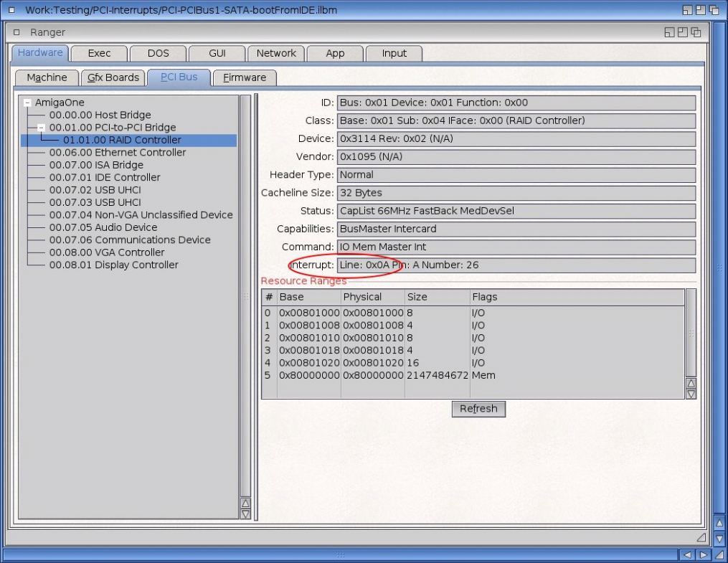Image resolution: width=728 pixels, height=563 pixels.
Task: Select the Gfx Boards sub-tab
Action: point(113,77)
